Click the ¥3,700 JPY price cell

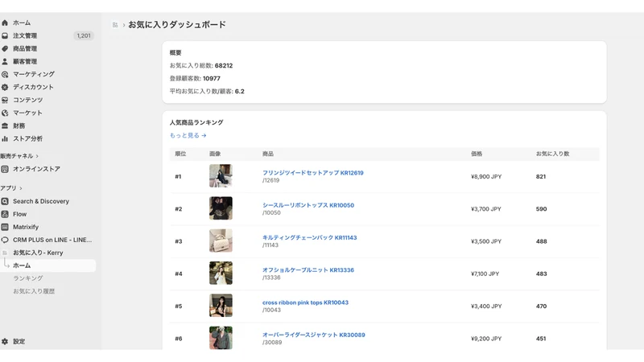(486, 209)
